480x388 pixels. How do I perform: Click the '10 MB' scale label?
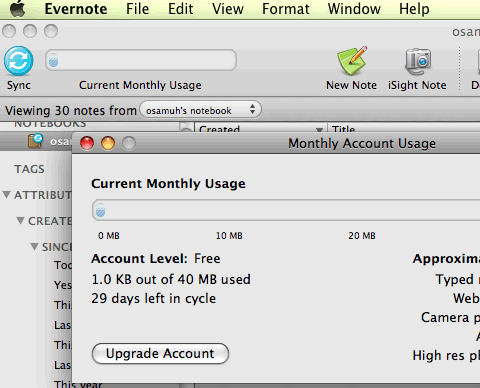229,236
